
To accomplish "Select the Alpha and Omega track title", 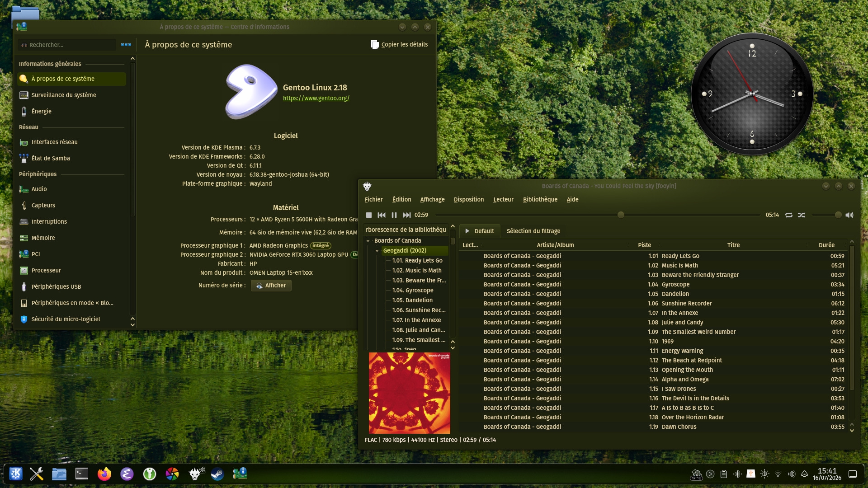I will 685,379.
